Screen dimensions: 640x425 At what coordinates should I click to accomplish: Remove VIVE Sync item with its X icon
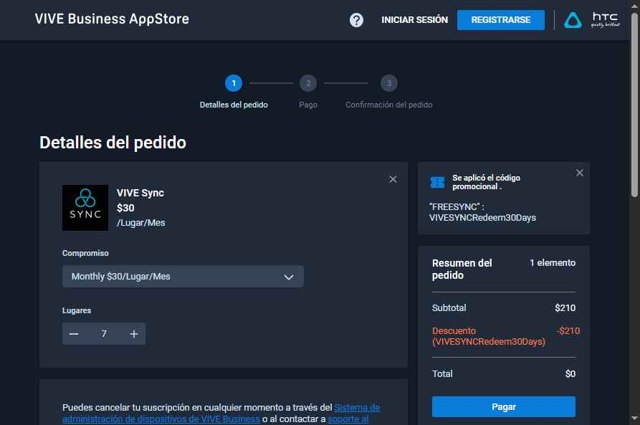393,179
